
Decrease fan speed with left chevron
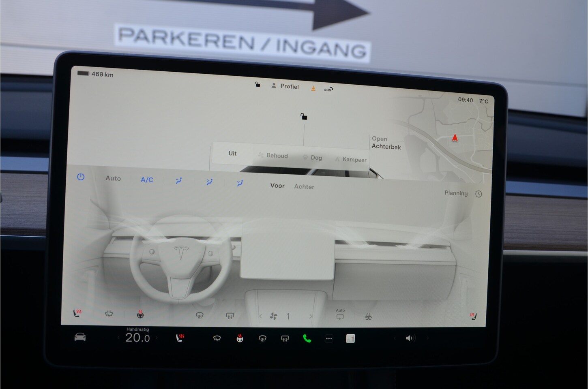[x=260, y=316]
